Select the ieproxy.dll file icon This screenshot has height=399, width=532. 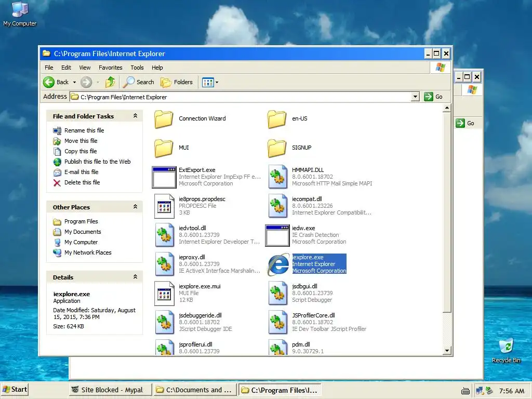click(165, 264)
